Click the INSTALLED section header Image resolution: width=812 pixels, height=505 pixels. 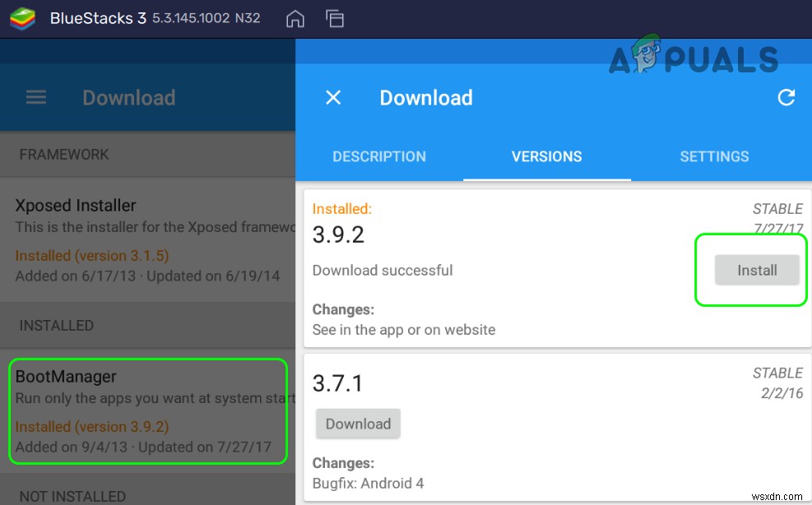(56, 325)
